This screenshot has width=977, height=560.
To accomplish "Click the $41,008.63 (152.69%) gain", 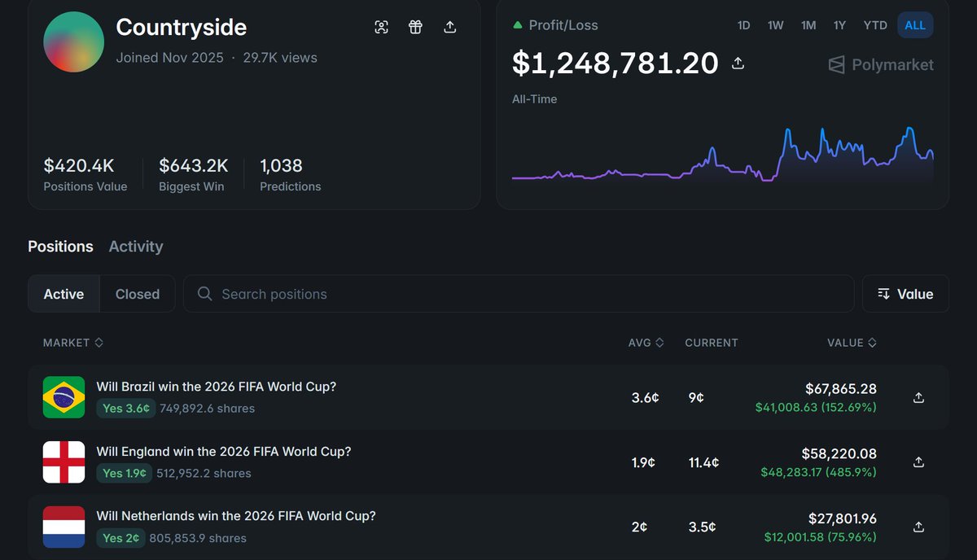I will click(x=816, y=407).
